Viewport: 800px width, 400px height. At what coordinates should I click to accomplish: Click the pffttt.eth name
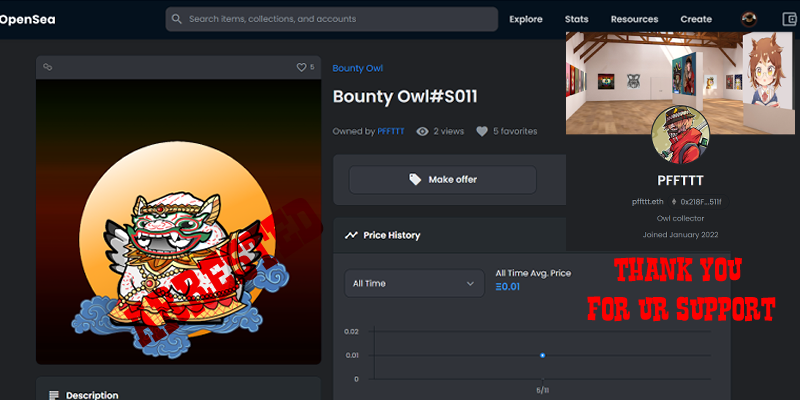pyautogui.click(x=647, y=202)
